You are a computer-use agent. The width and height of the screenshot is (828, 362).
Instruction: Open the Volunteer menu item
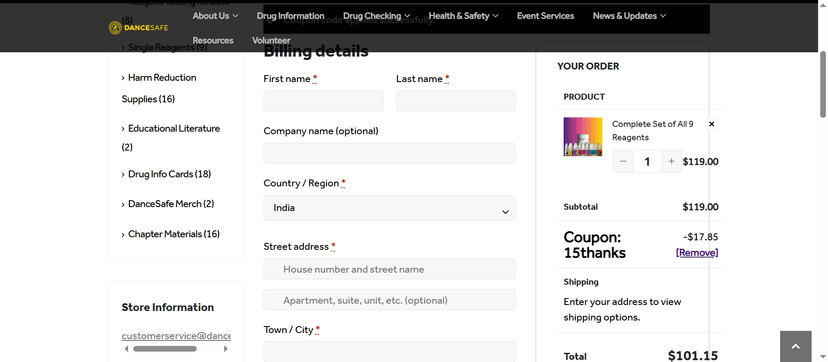(271, 40)
